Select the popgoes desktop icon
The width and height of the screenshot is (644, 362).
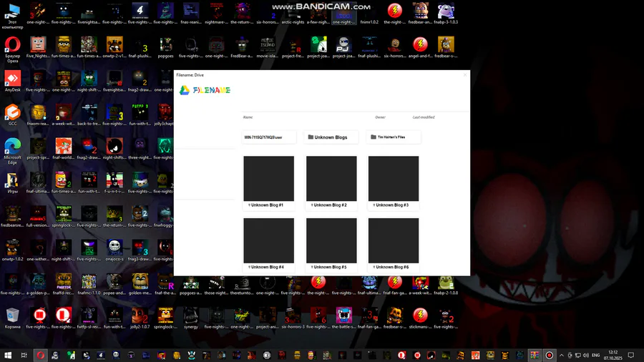165,47
